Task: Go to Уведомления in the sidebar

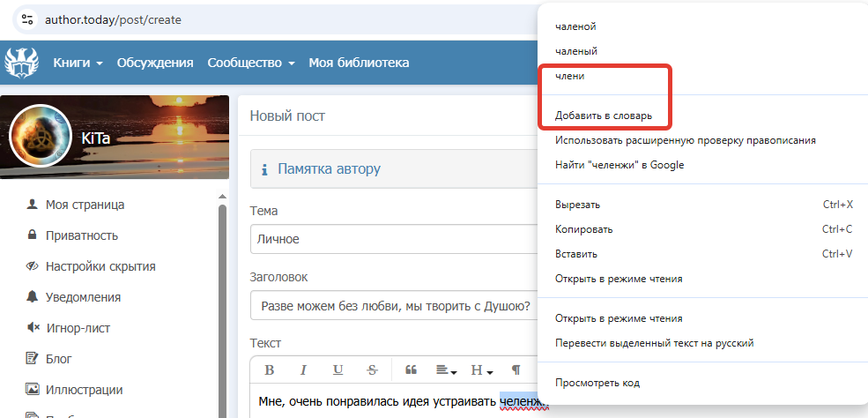Action: pyautogui.click(x=83, y=297)
